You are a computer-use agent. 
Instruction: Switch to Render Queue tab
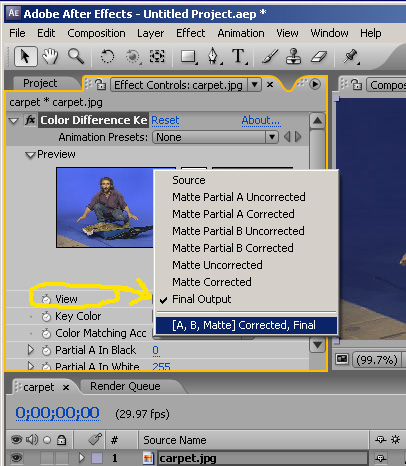click(125, 386)
